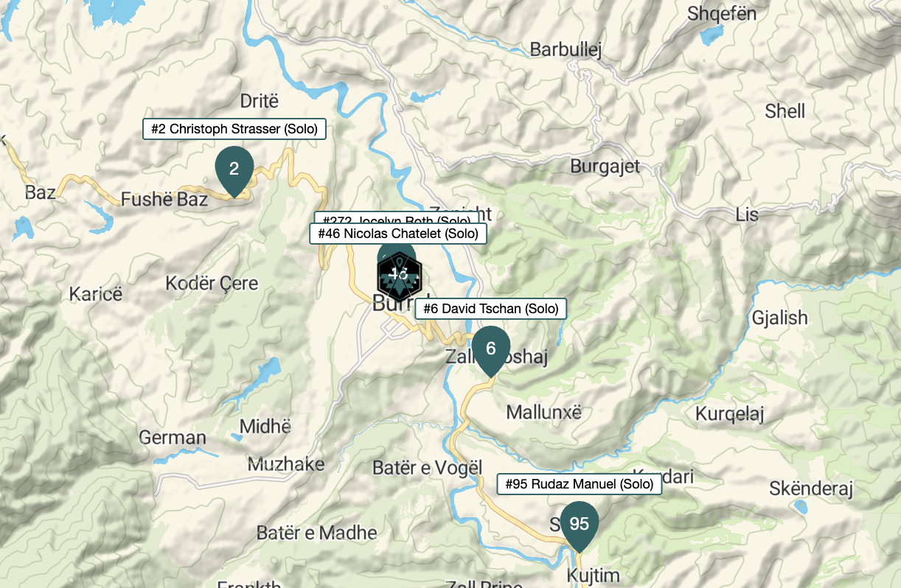Open the #2 Christoph Strasser (Solo) label
The image size is (901, 588).
234,129
